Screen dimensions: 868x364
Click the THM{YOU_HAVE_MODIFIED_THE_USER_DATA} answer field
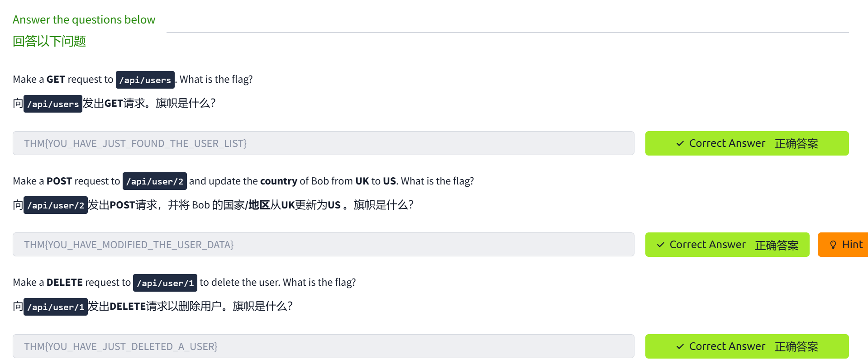(323, 245)
